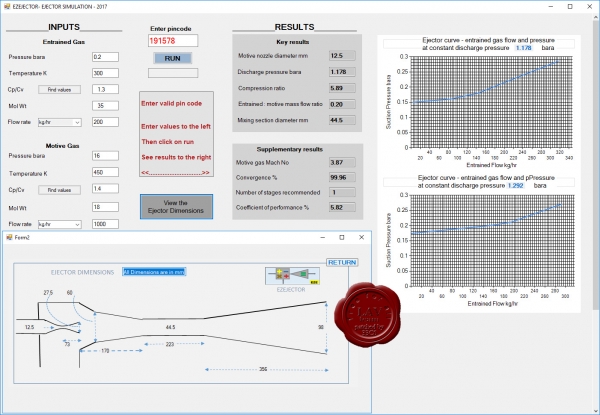Click Motive Gas Temperature K field
Image resolution: width=600 pixels, height=415 pixels.
(x=105, y=172)
